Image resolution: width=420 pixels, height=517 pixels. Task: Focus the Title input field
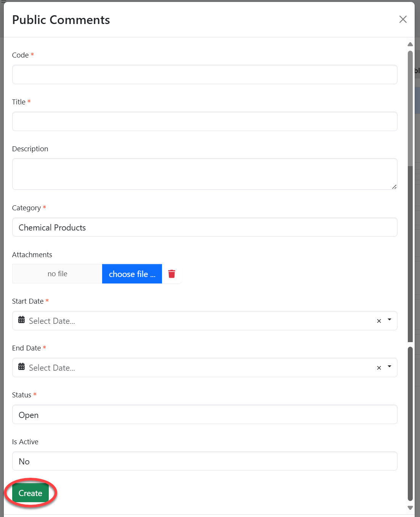205,122
